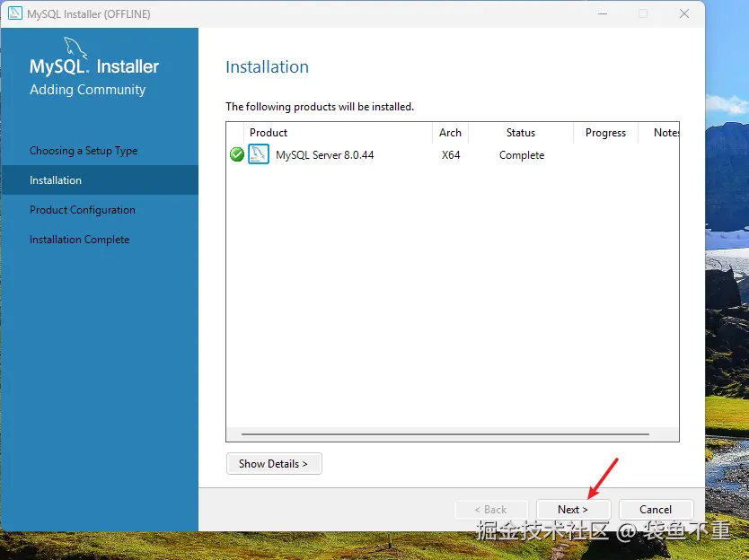The image size is (749, 560).
Task: Click the Installation page heading
Action: (267, 66)
